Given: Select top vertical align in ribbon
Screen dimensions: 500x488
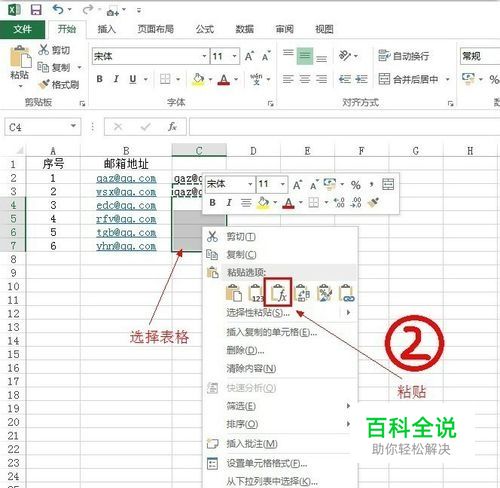Looking at the screenshot, I should pos(288,53).
